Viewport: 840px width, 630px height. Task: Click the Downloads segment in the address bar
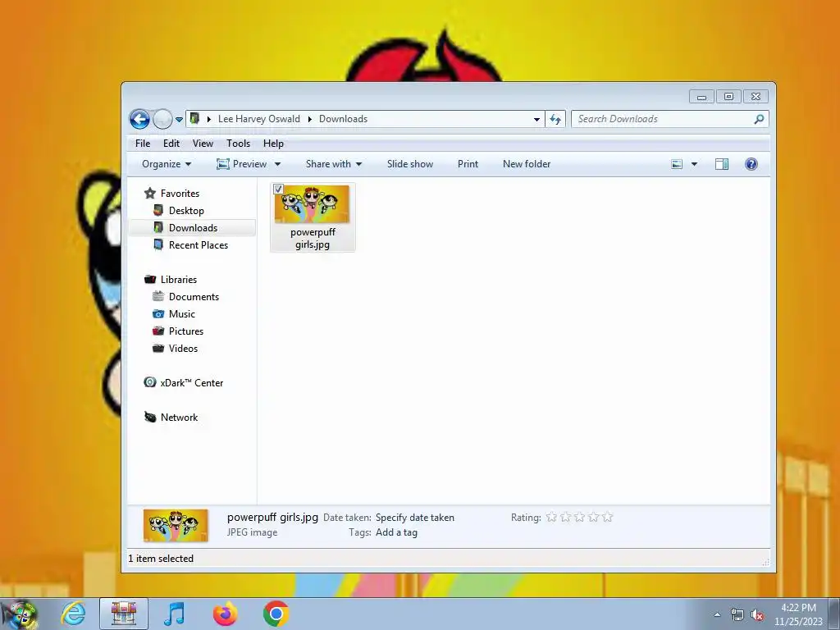[343, 119]
